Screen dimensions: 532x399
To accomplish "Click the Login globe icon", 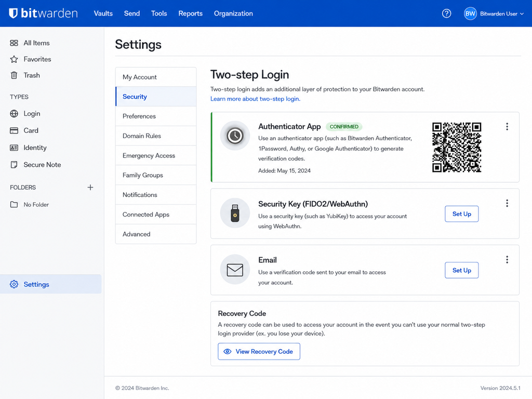I will (x=14, y=114).
